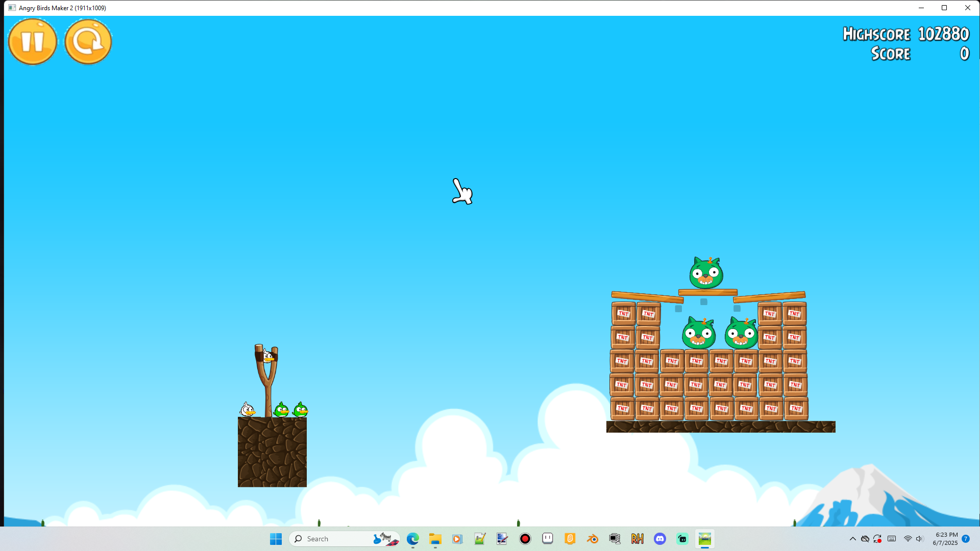Open Discord from the taskbar

pos(660,539)
